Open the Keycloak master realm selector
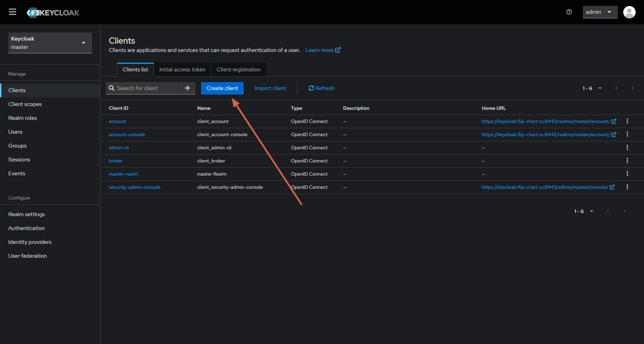The image size is (644, 344). 50,43
